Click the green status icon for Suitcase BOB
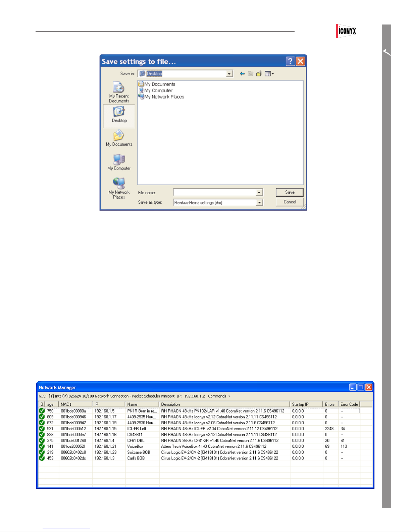Image resolution: width=411 pixels, height=532 pixels. (42, 452)
